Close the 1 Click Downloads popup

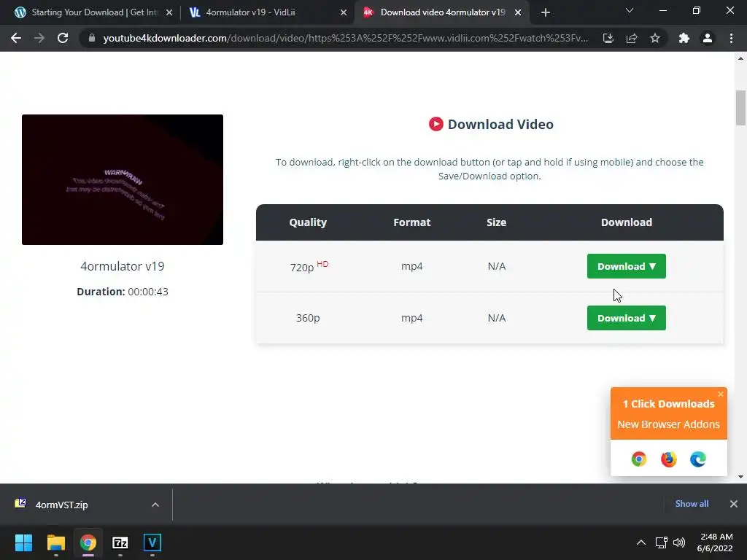coord(720,394)
